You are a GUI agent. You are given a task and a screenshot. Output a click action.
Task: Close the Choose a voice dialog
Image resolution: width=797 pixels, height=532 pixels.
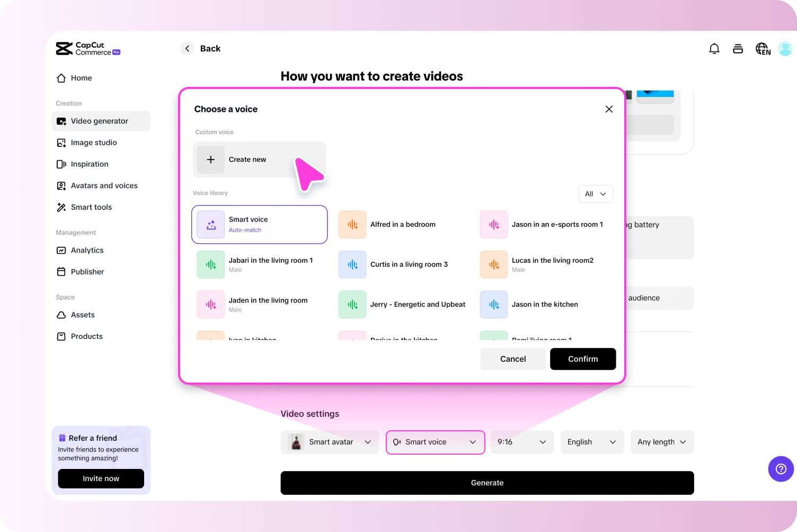click(x=609, y=109)
